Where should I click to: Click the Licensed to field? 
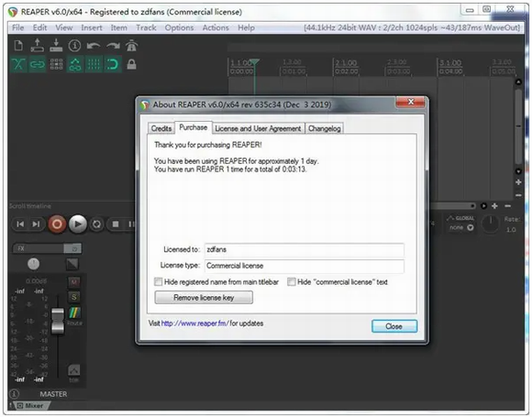pos(304,249)
